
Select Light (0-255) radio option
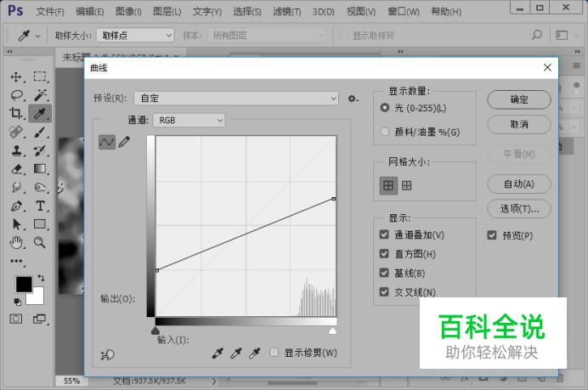tap(385, 108)
